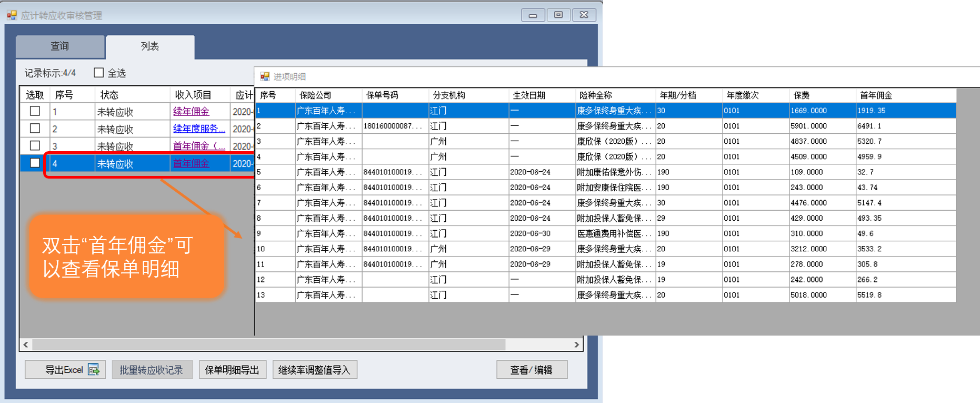
Task: Click the 进项明细 window icon
Action: [265, 76]
